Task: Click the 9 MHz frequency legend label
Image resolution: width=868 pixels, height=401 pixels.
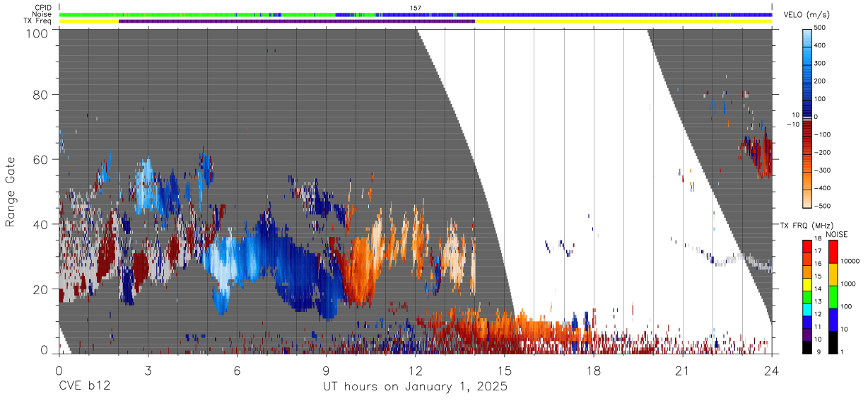Action: click(819, 351)
